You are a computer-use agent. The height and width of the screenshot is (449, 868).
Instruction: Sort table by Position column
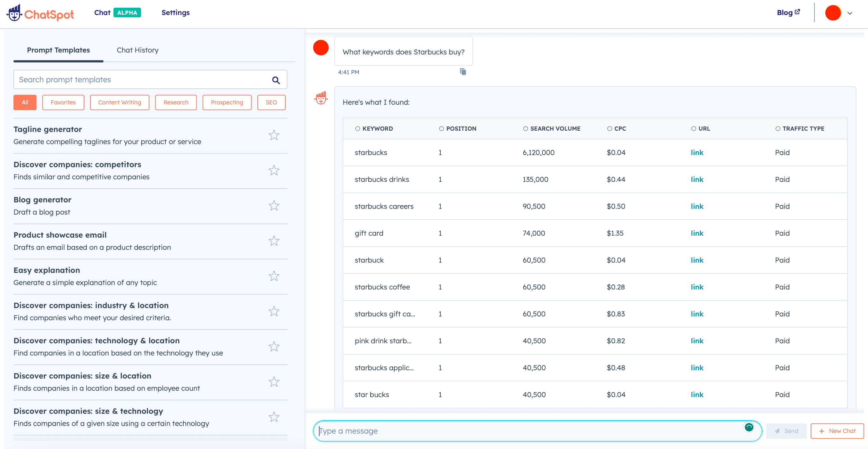click(x=458, y=128)
